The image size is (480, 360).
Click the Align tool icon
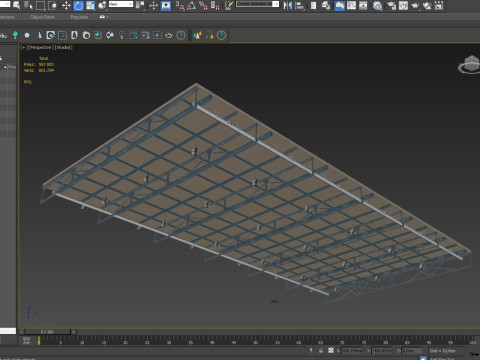(x=300, y=5)
